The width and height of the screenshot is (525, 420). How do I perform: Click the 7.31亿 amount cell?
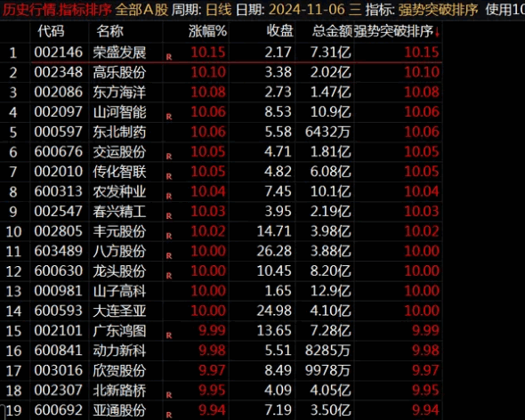tap(331, 52)
